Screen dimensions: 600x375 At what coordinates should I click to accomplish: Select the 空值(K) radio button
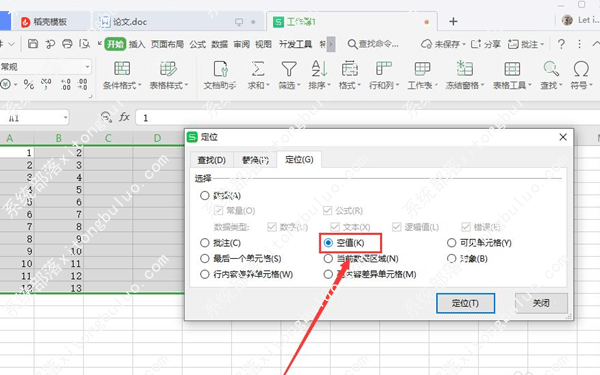pos(328,243)
